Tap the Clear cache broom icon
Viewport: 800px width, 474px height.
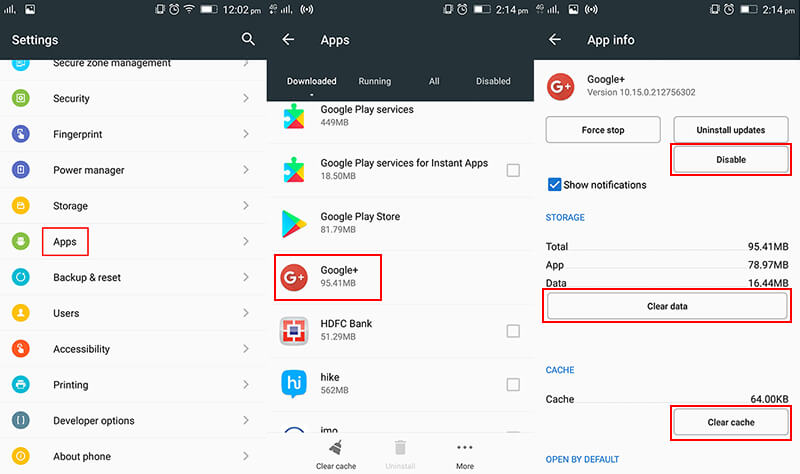(x=336, y=448)
